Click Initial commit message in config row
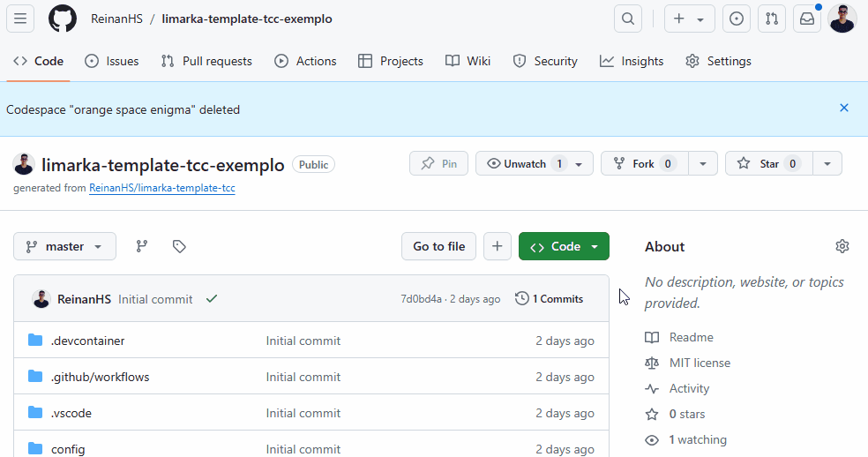868x457 pixels. pyautogui.click(x=303, y=449)
